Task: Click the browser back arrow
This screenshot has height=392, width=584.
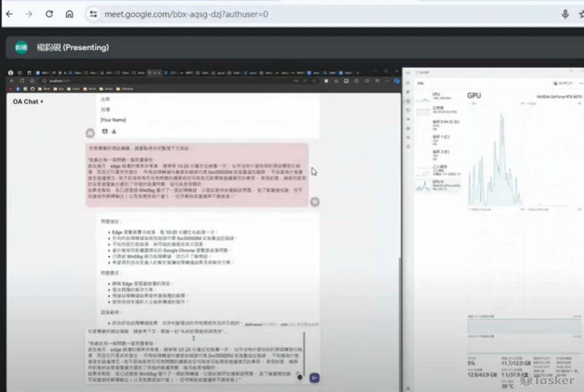Action: [x=9, y=14]
